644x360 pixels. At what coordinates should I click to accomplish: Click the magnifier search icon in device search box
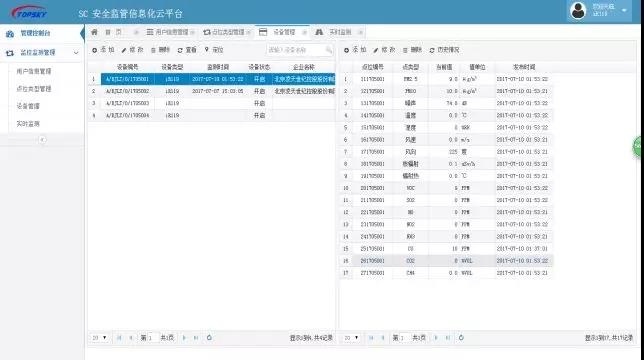(x=329, y=50)
